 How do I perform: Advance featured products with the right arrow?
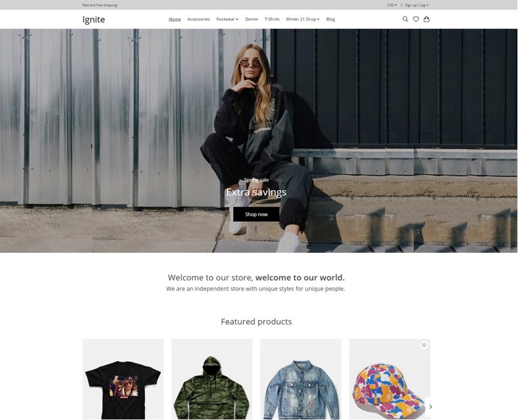coord(431,406)
